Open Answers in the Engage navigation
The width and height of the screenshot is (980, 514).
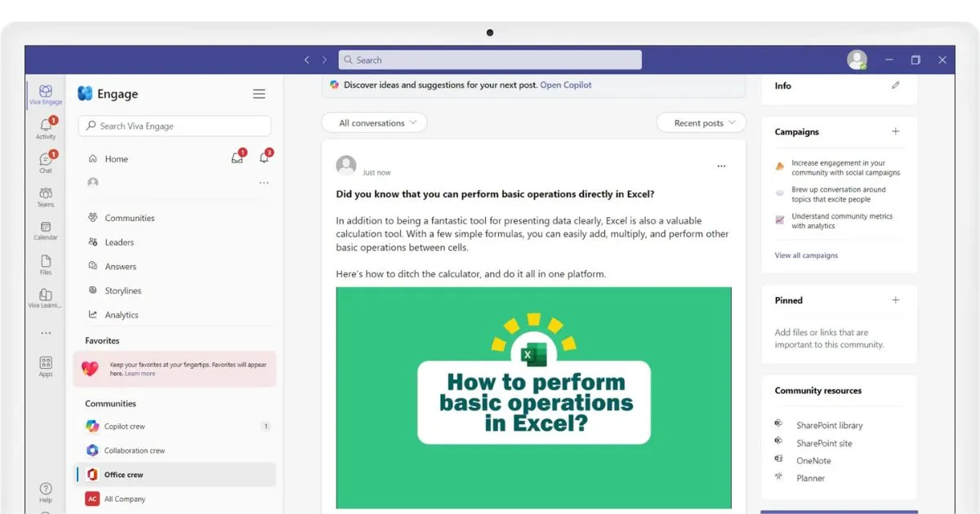click(x=112, y=267)
